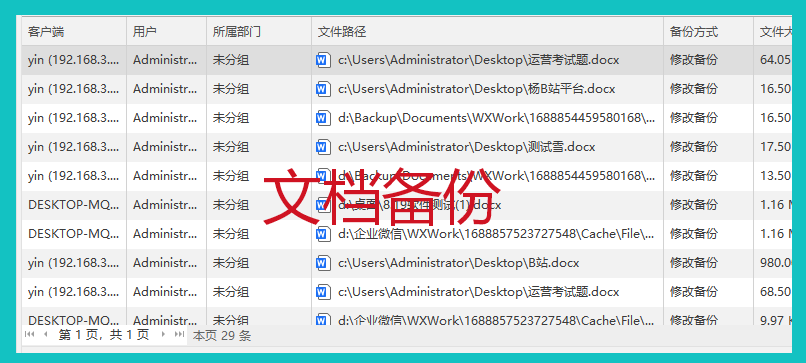
Task: Click 未分组 department in B站.docx row
Action: (x=231, y=263)
